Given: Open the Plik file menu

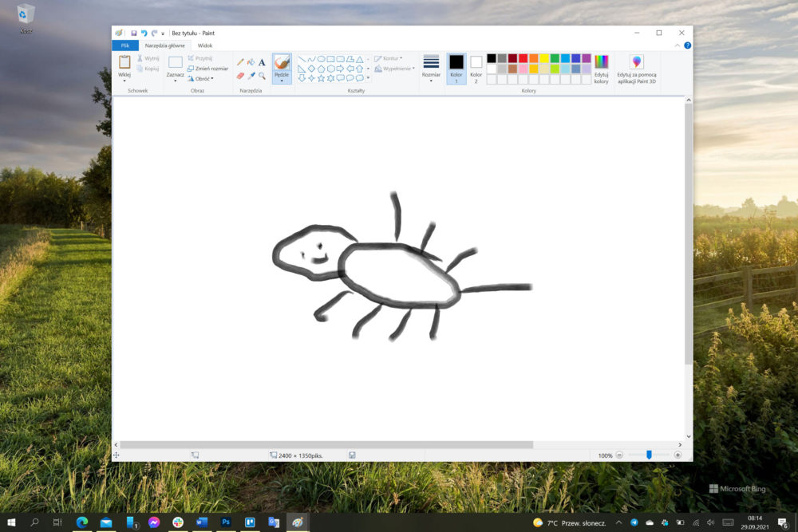Looking at the screenshot, I should pyautogui.click(x=125, y=45).
